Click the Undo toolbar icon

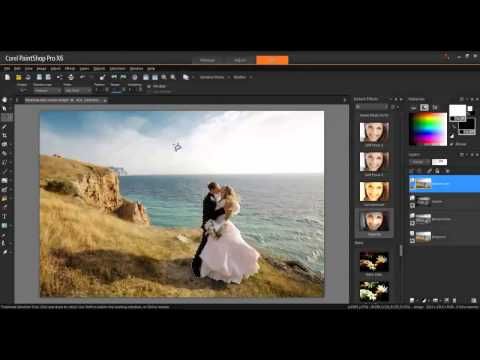click(83, 77)
